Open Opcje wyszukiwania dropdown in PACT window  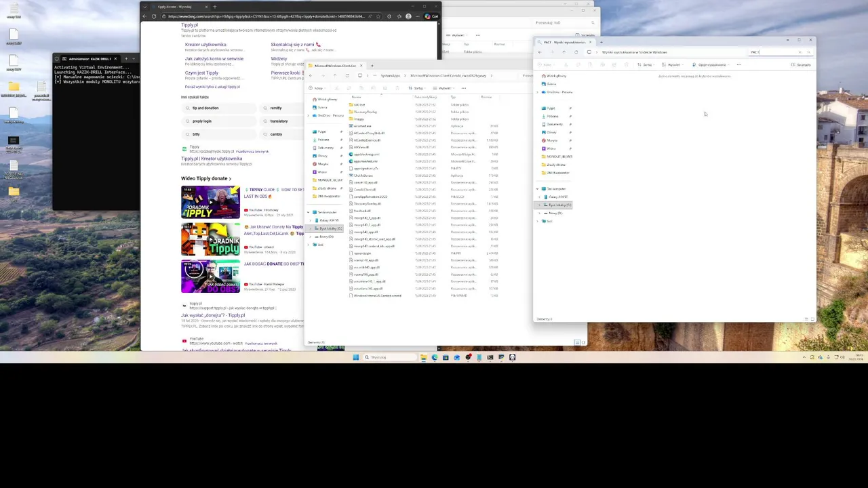pyautogui.click(x=711, y=64)
